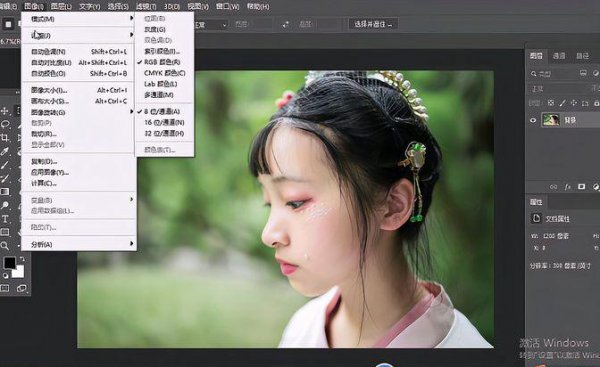
Task: Toggle Quick Mask mode
Action: [5, 288]
